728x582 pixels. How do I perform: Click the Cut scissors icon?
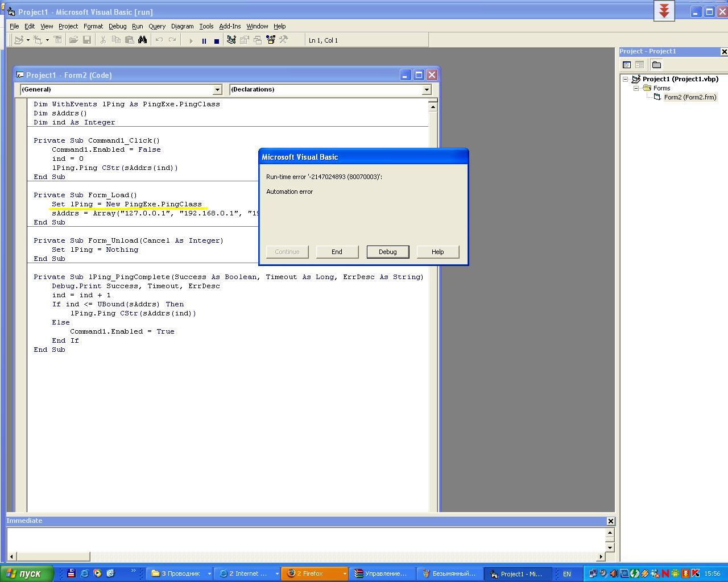pyautogui.click(x=103, y=40)
